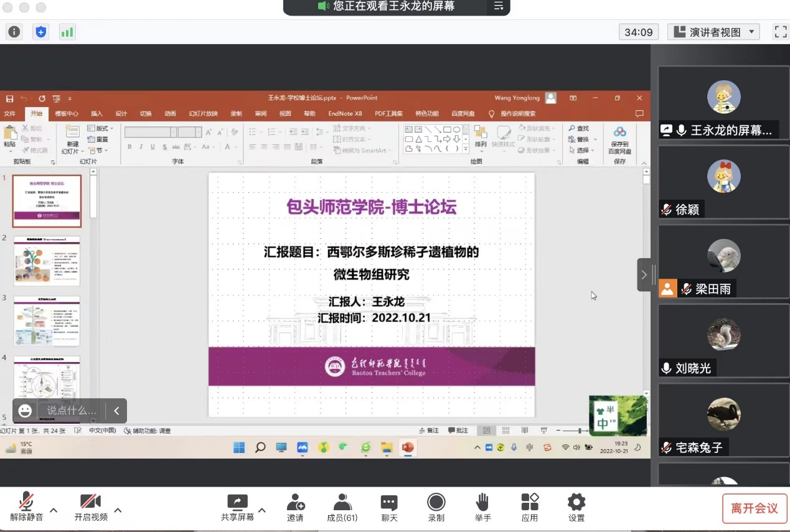Viewport: 790px width, 532px height.
Task: Open the 批注 comments pane
Action: pos(458,430)
